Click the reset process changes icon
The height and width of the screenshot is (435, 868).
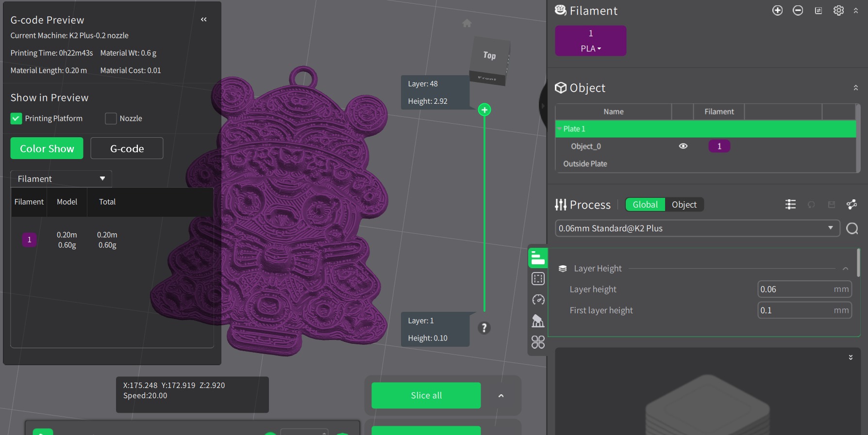[811, 205]
